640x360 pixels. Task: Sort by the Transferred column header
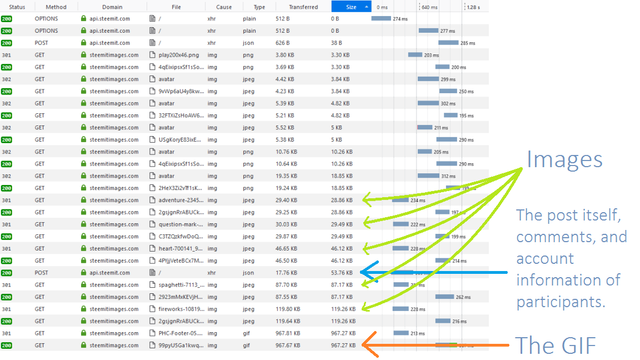[x=303, y=7]
